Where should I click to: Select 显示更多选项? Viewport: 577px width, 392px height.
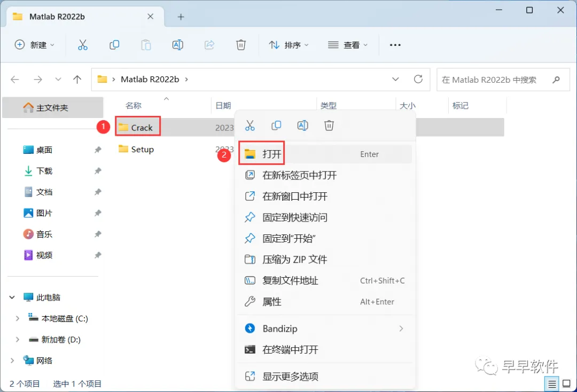pos(325,376)
